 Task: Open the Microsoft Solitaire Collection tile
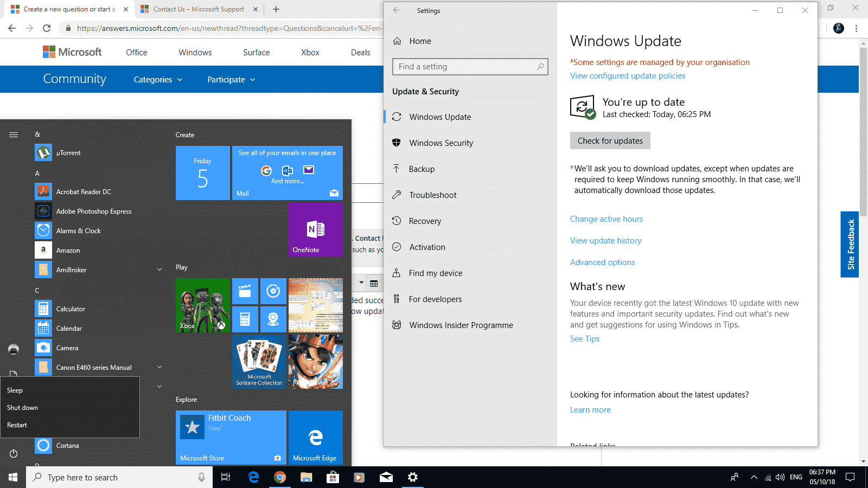point(259,362)
